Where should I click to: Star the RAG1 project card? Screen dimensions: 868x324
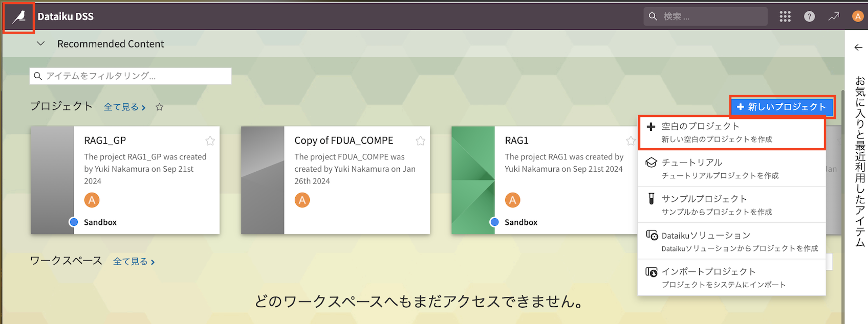tap(631, 141)
